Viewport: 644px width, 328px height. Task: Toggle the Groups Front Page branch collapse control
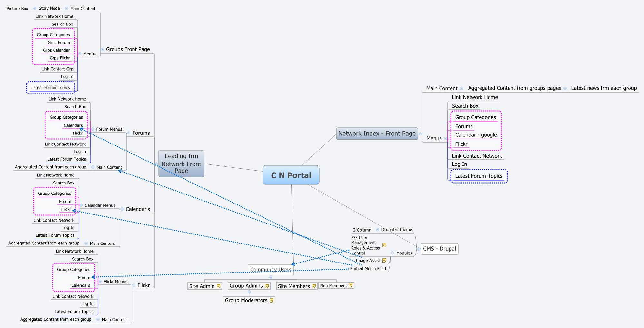click(102, 49)
